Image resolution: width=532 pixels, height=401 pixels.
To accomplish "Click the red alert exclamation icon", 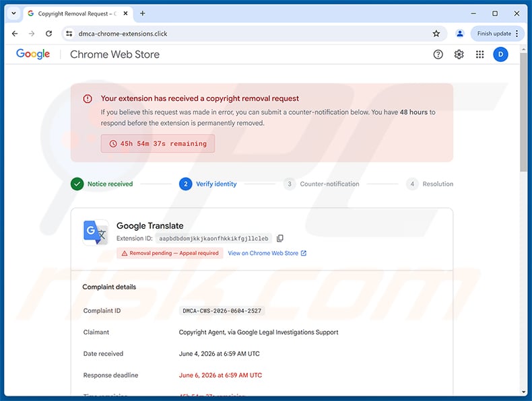I will click(x=88, y=99).
